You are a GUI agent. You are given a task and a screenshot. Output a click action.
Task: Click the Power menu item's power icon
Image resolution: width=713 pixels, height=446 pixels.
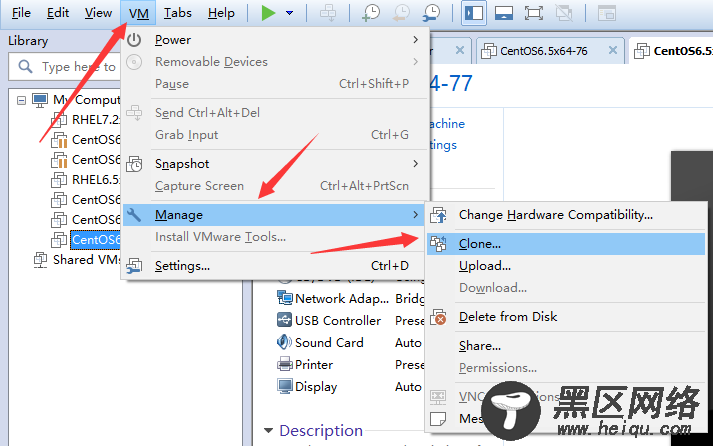point(134,40)
